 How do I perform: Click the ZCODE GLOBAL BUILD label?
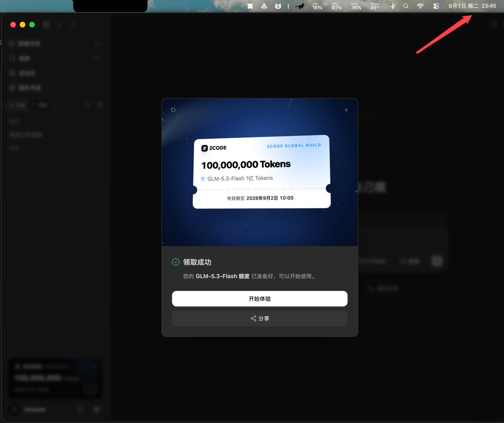click(294, 145)
